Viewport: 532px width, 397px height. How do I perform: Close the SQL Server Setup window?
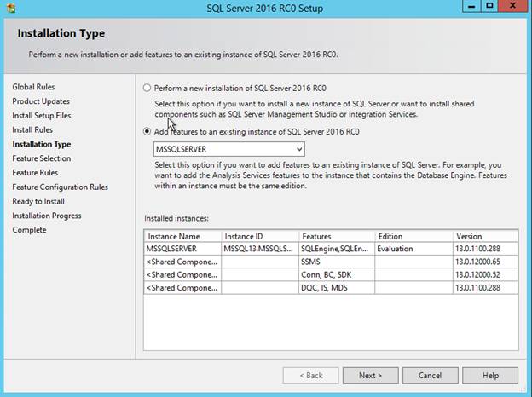coord(512,6)
